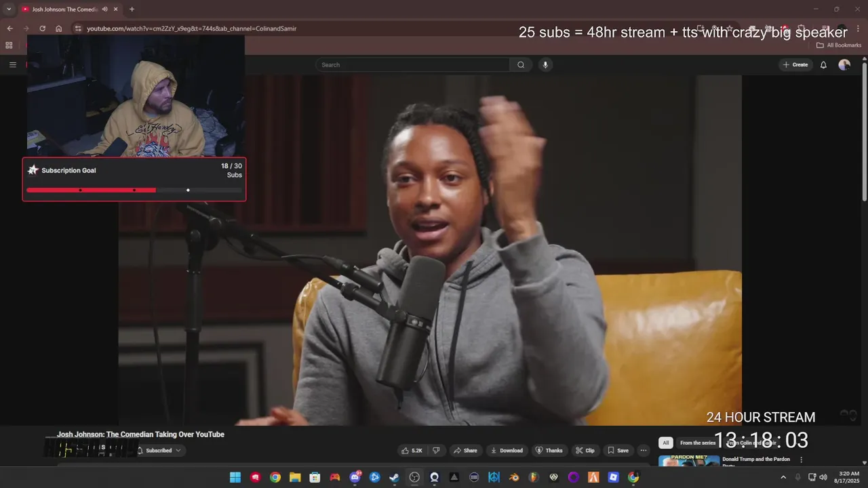Send Thanks to the creator

(x=549, y=451)
